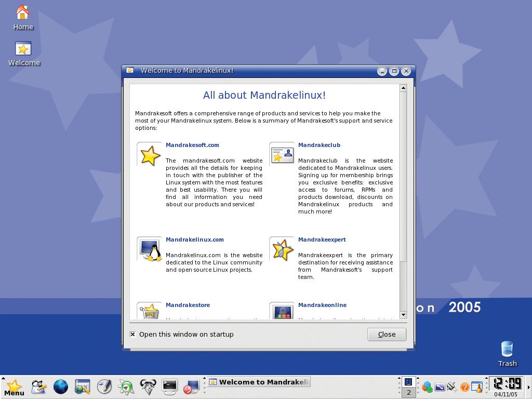Minimize the Welcome to Mandrakelinux window
This screenshot has height=399, width=532.
[x=382, y=71]
